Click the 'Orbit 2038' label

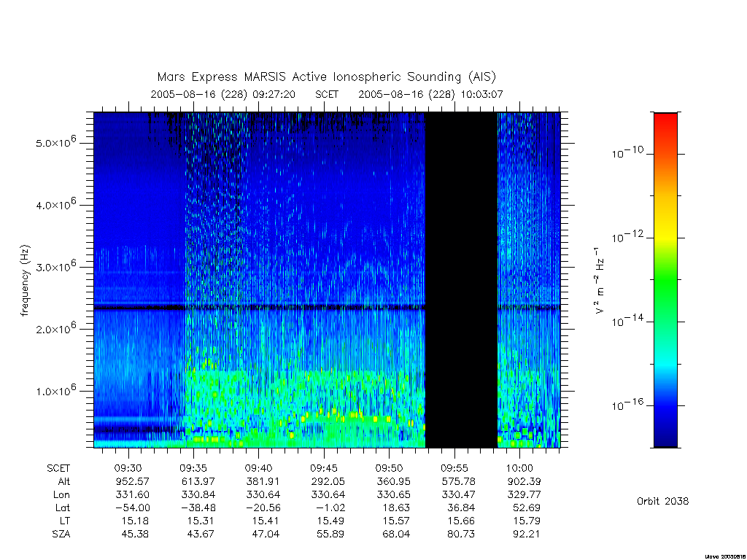click(x=662, y=501)
